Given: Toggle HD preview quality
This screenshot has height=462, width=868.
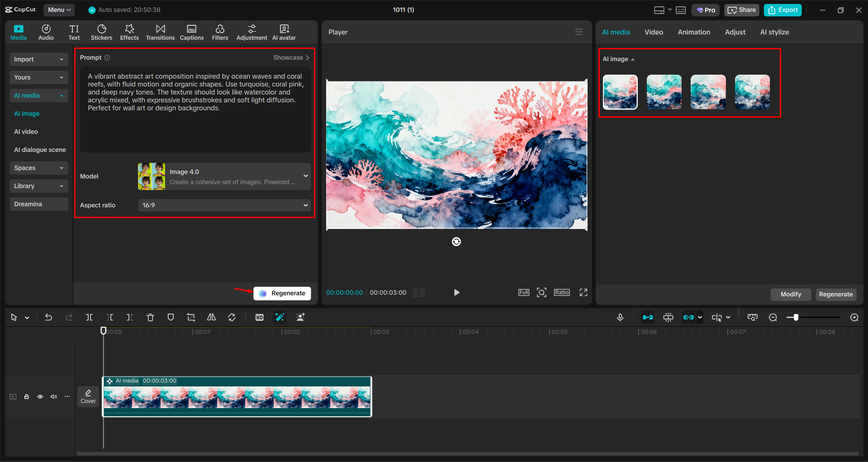Looking at the screenshot, I should 259,317.
